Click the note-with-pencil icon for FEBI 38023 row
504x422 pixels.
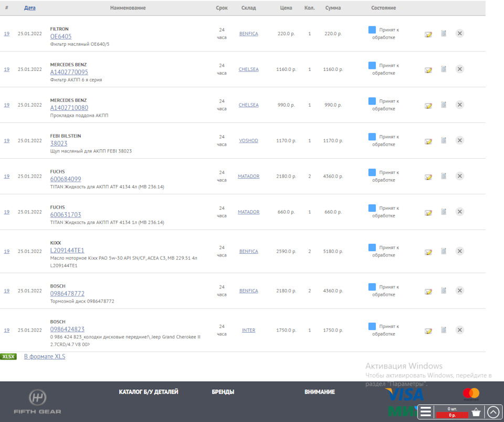(x=428, y=141)
